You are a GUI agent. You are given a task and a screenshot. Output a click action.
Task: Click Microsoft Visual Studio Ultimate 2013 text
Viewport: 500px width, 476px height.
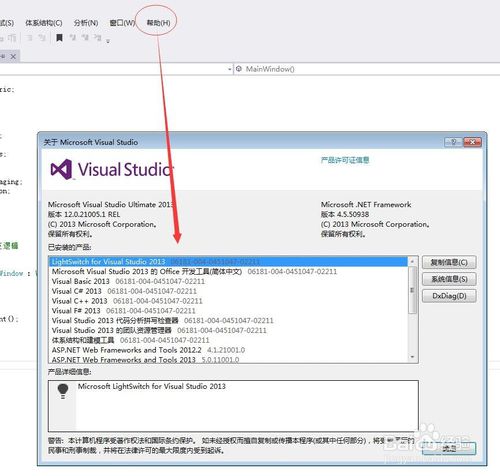(111, 204)
